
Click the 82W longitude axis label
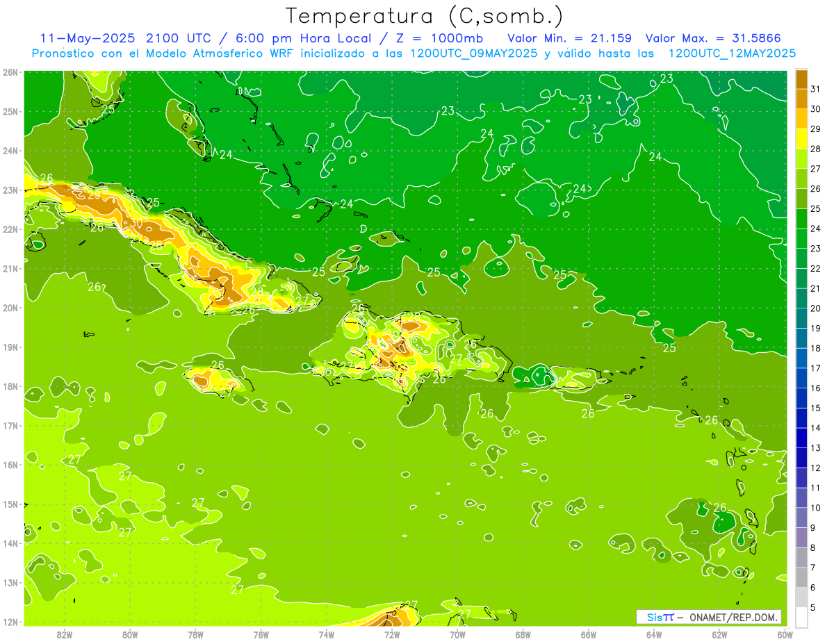click(64, 634)
